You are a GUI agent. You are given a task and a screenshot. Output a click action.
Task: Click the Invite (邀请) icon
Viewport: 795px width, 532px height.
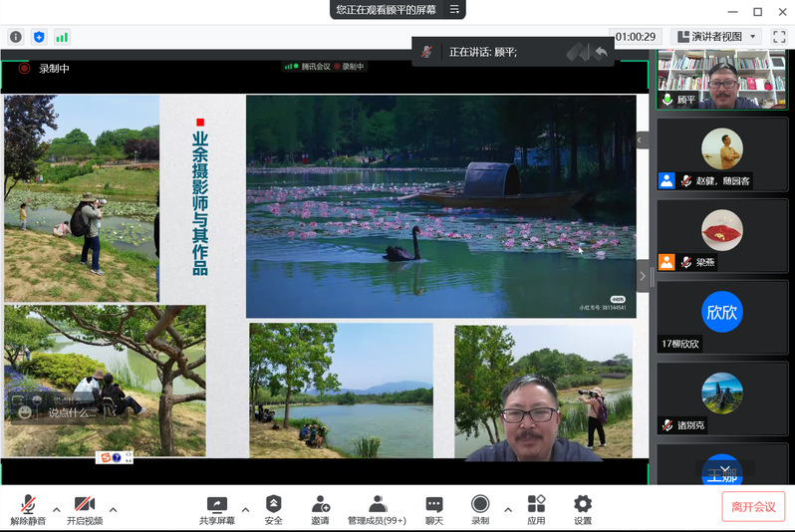[320, 509]
